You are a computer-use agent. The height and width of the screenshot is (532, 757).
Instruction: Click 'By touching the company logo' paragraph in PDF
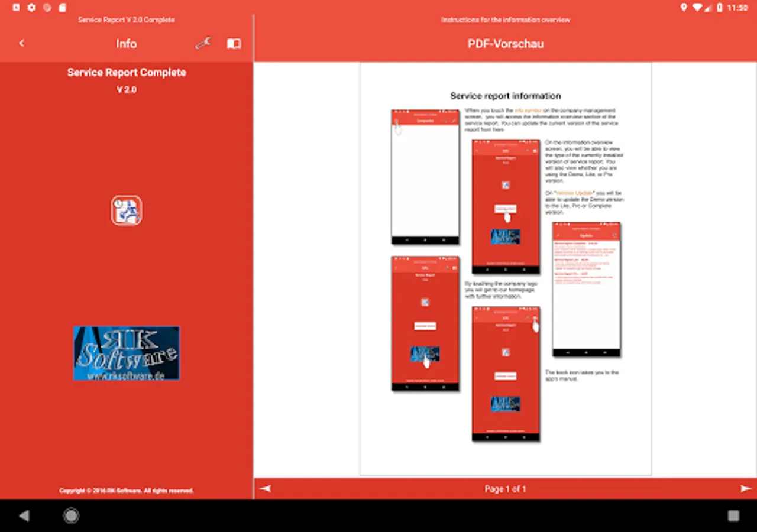(501, 290)
